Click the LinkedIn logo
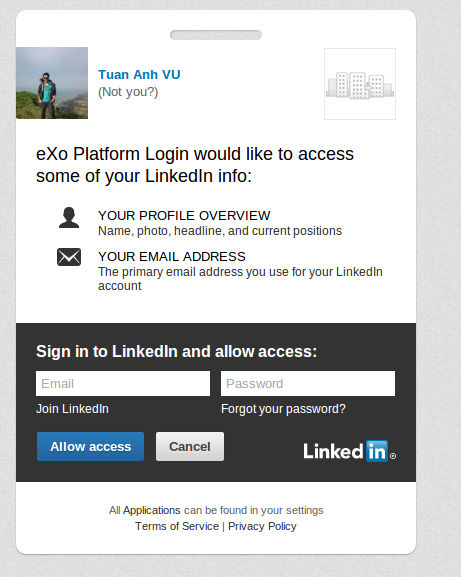Image resolution: width=461 pixels, height=577 pixels. point(350,451)
